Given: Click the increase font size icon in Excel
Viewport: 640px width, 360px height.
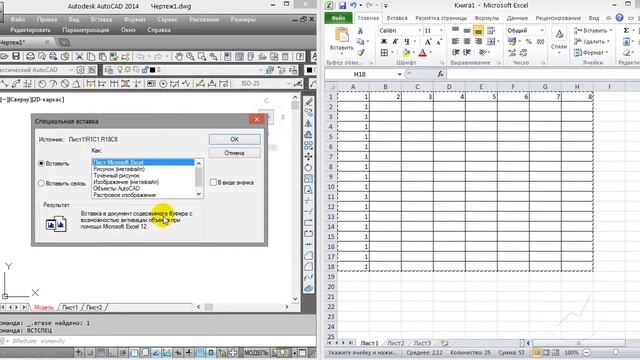Looking at the screenshot, I should [x=427, y=41].
